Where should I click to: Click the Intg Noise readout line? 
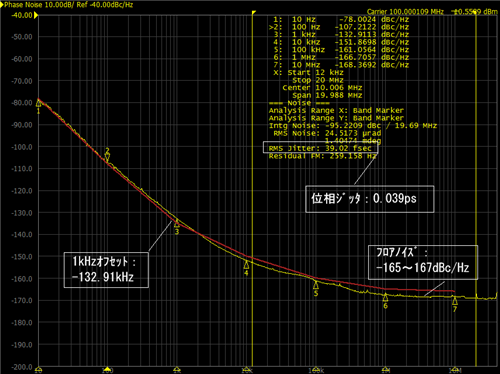click(353, 126)
